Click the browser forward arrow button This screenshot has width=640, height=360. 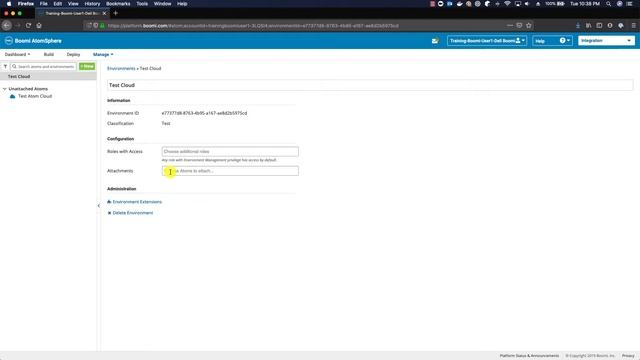18,25
